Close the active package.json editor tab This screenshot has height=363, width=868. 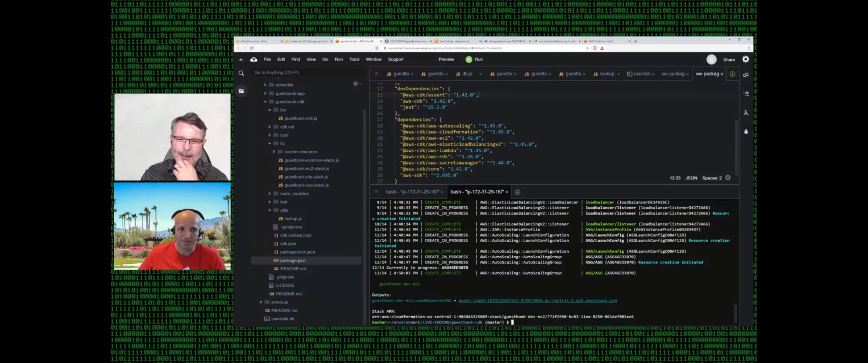(722, 74)
